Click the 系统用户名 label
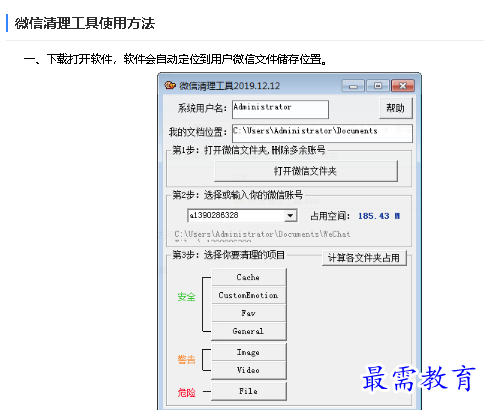The image size is (484, 410). tap(202, 108)
